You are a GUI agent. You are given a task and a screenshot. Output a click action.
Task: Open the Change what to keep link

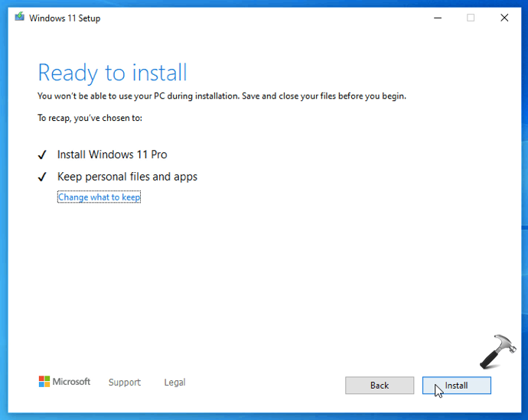click(99, 197)
